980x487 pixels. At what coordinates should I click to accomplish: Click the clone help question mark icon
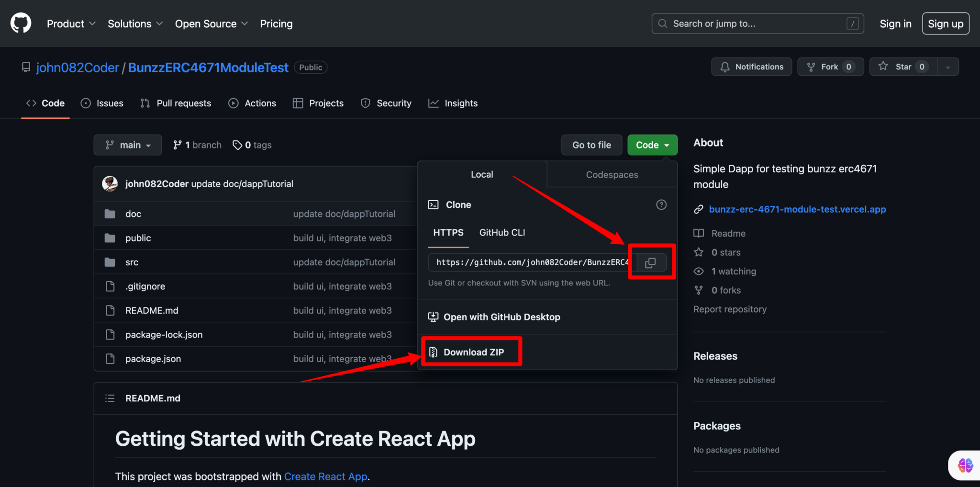661,204
